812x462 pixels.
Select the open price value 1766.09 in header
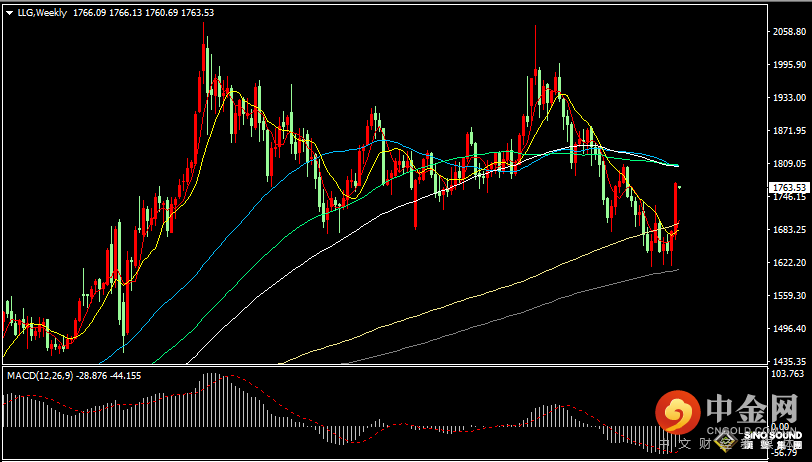90,13
